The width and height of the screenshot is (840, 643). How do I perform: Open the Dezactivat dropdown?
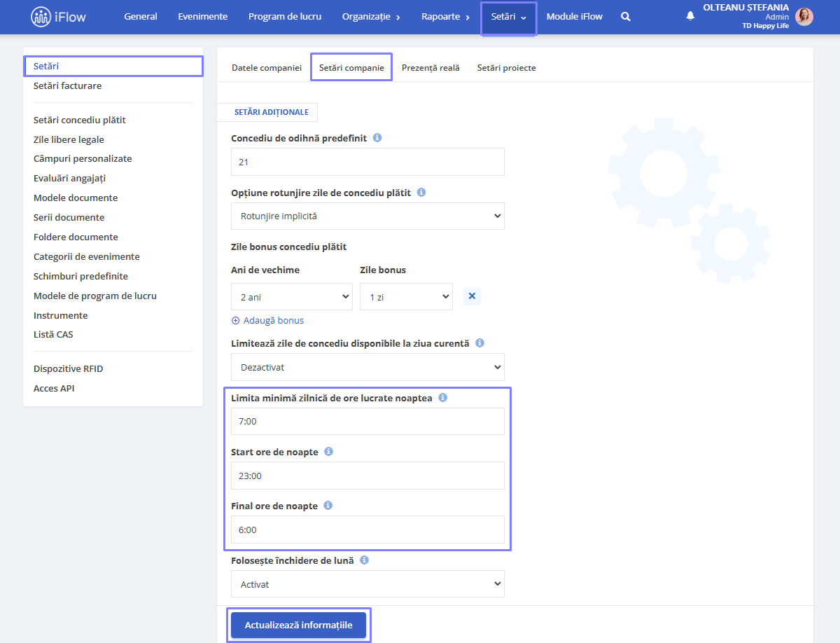click(x=367, y=367)
